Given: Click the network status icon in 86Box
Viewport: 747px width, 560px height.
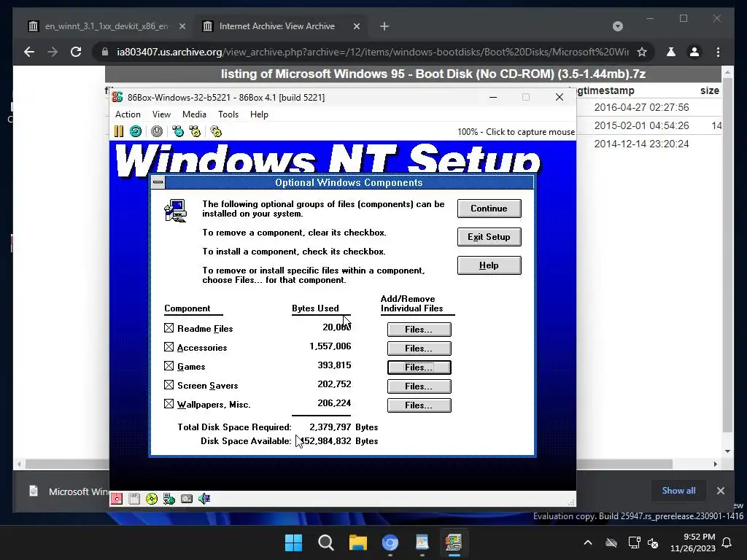Looking at the screenshot, I should tap(169, 499).
